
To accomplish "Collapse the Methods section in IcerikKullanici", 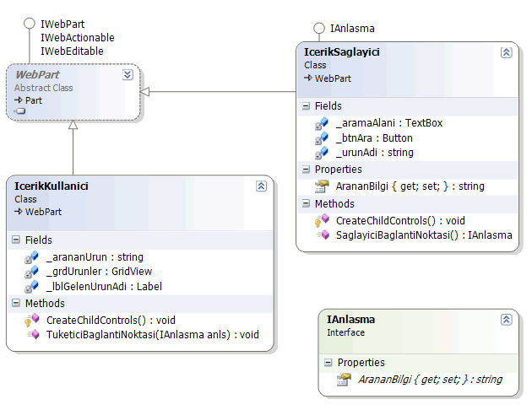I will pos(17,304).
